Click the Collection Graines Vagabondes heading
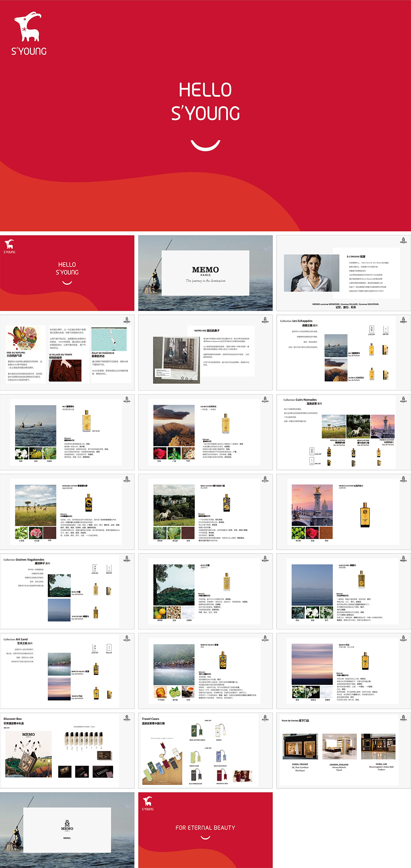The image size is (411, 868). (24, 560)
